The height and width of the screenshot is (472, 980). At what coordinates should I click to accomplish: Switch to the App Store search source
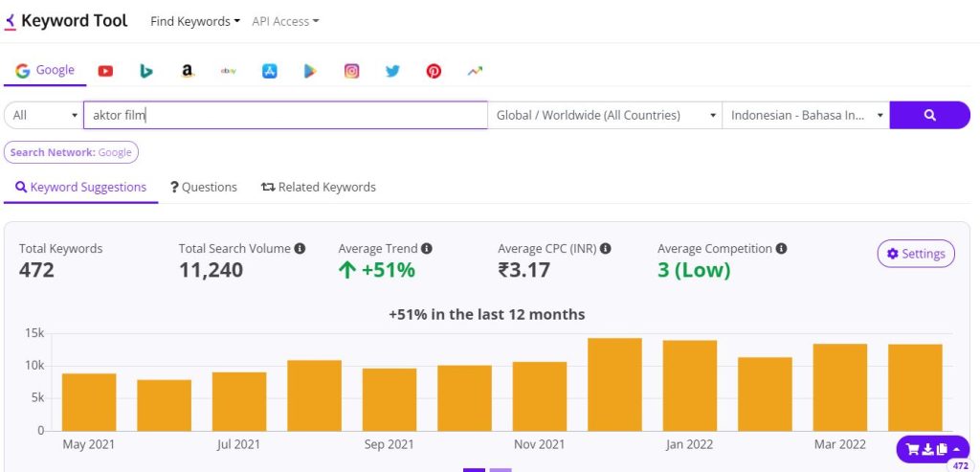point(269,71)
